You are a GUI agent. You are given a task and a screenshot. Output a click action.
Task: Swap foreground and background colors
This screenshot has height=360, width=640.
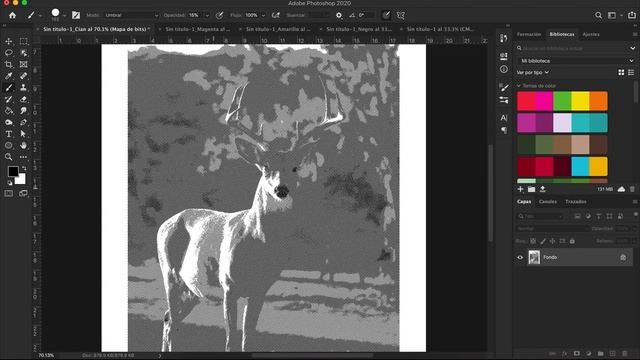tap(24, 168)
